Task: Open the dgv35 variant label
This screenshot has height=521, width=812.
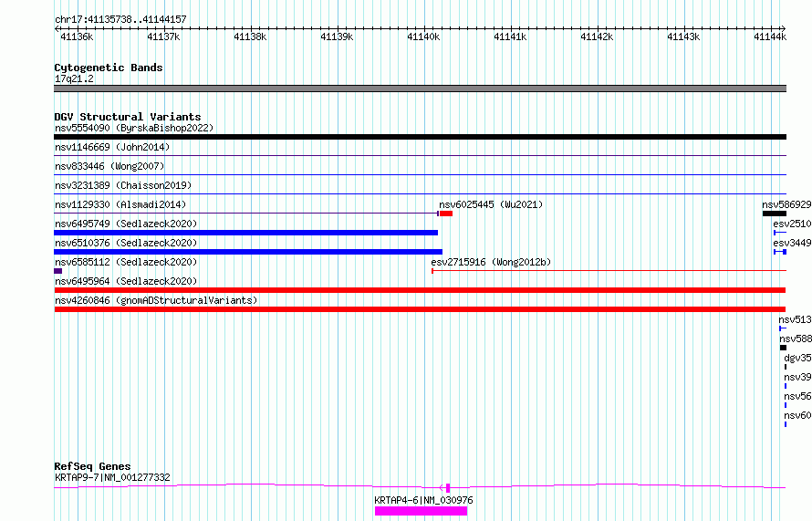Action: [797, 358]
